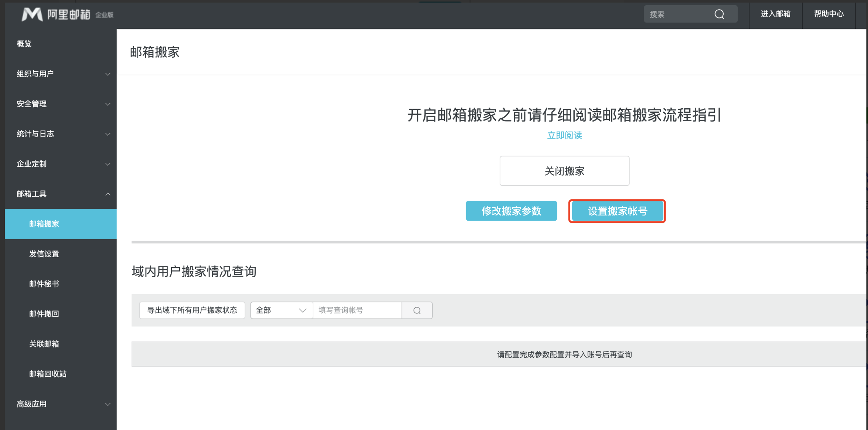Expand the 统计与日志 chevron
This screenshot has height=430, width=868.
pyautogui.click(x=108, y=134)
